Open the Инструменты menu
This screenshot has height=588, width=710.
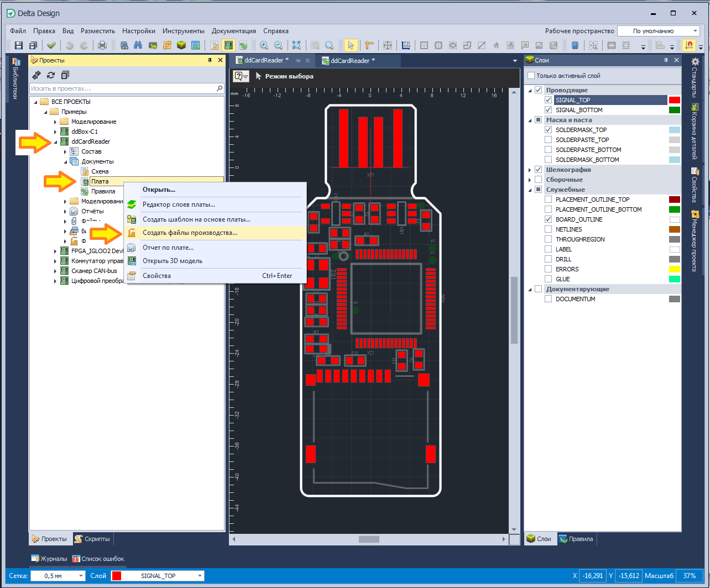pyautogui.click(x=184, y=31)
